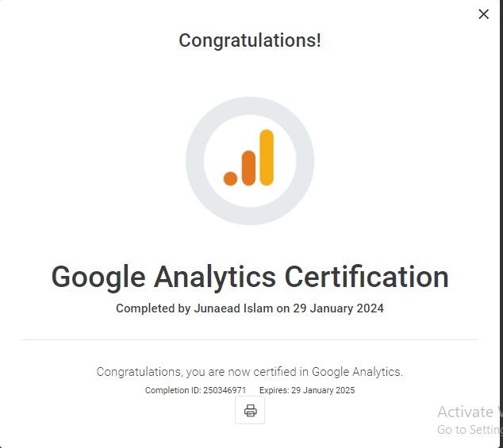Click the Activate Windows watermark text
The image size is (503, 448).
pos(468,412)
